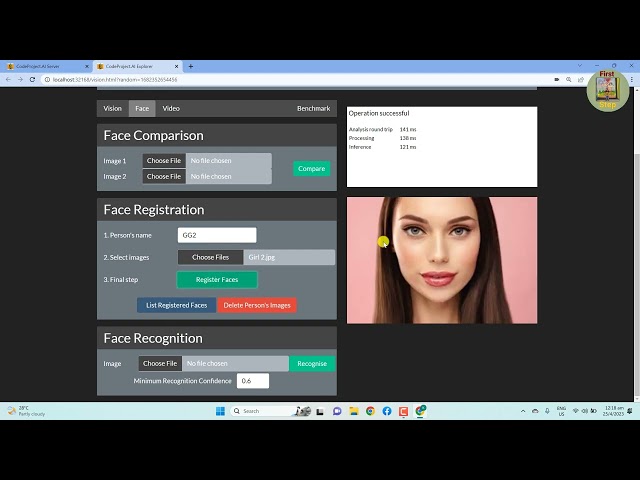Viewport: 640px width, 480px height.
Task: Launch the Chat app from taskbar
Action: click(337, 411)
